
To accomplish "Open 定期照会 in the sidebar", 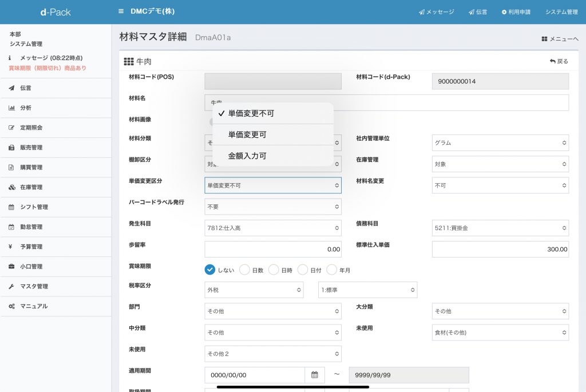I will click(x=56, y=128).
